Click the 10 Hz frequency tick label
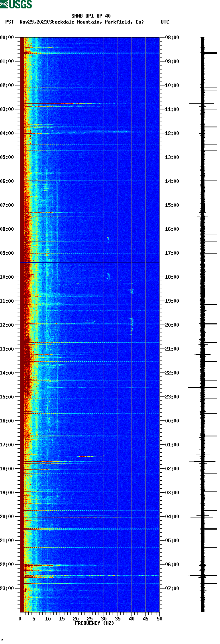Screen dimensions: 220x644 (48, 619)
